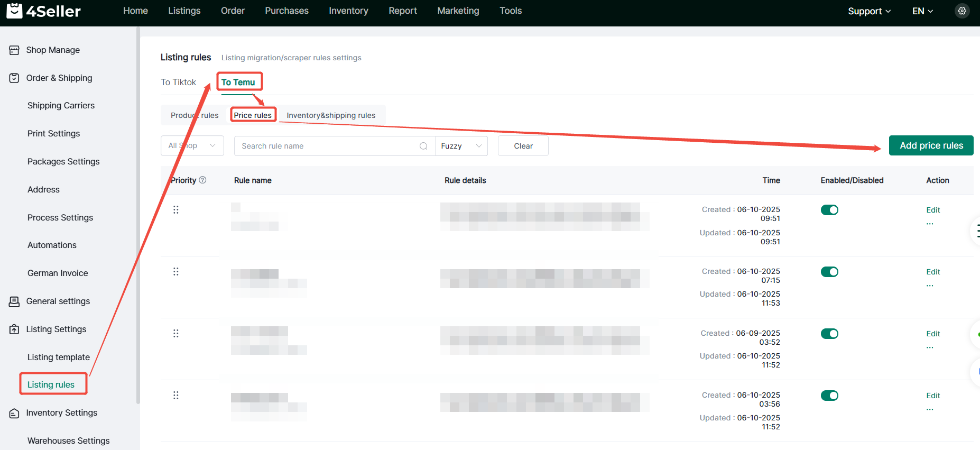
Task: Open Automations in sidebar
Action: (52, 245)
